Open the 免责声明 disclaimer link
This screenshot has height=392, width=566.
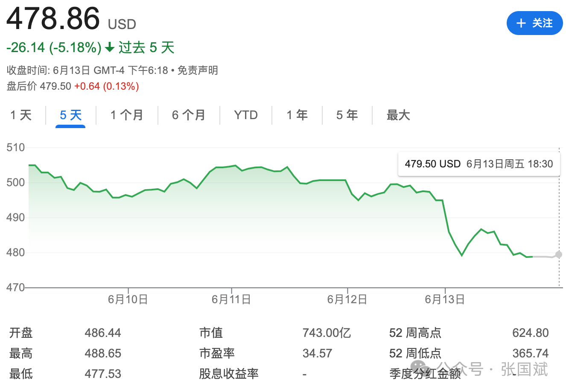tap(198, 70)
